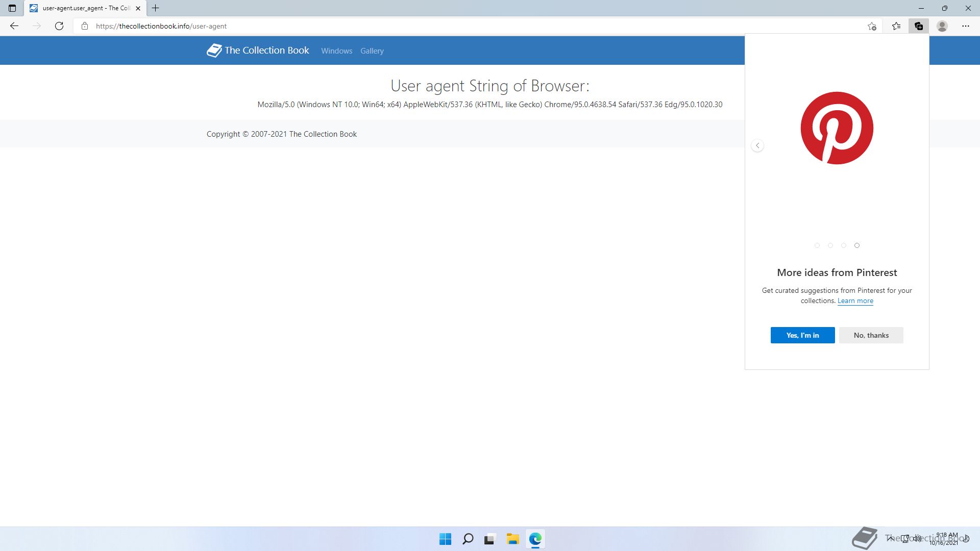Open Settings and more ellipsis menu
The width and height of the screenshot is (980, 551).
click(x=966, y=26)
